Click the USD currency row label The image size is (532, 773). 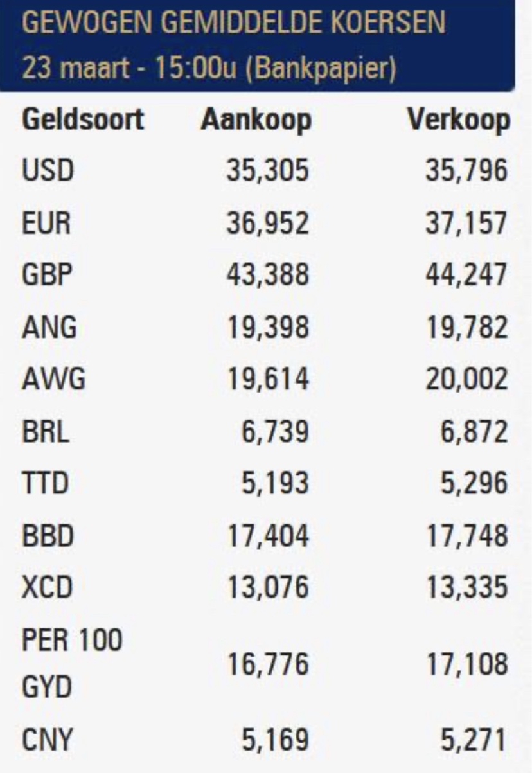(49, 172)
